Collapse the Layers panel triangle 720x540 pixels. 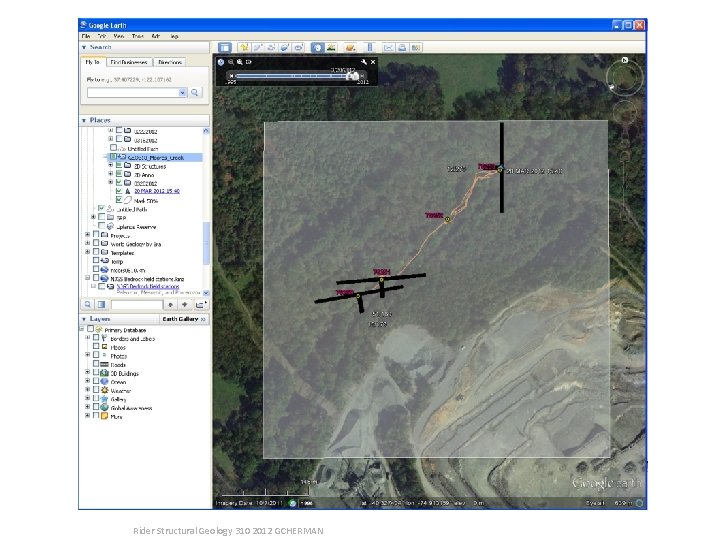pyautogui.click(x=84, y=319)
